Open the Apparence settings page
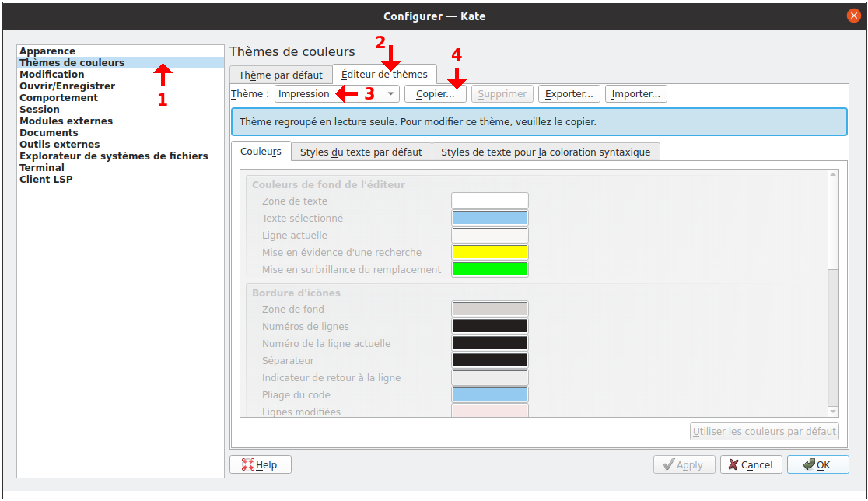868x501 pixels. 120,51
